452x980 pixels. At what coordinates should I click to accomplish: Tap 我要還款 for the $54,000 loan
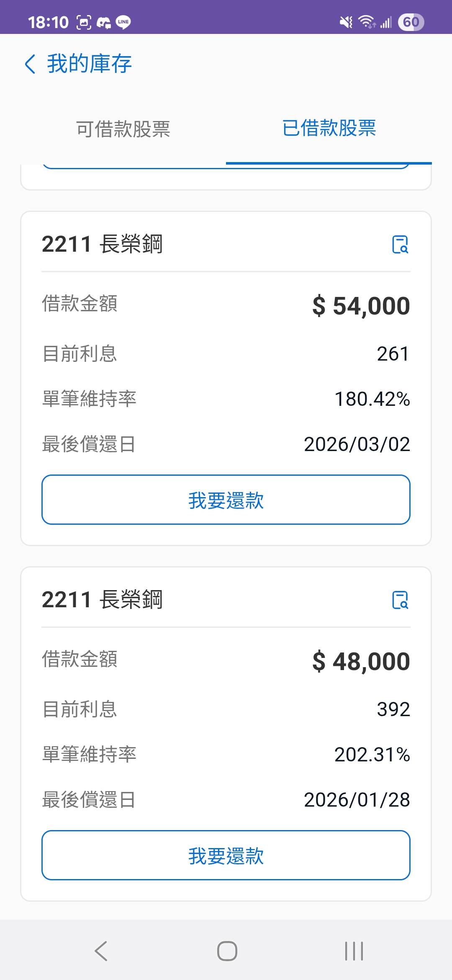click(x=226, y=500)
